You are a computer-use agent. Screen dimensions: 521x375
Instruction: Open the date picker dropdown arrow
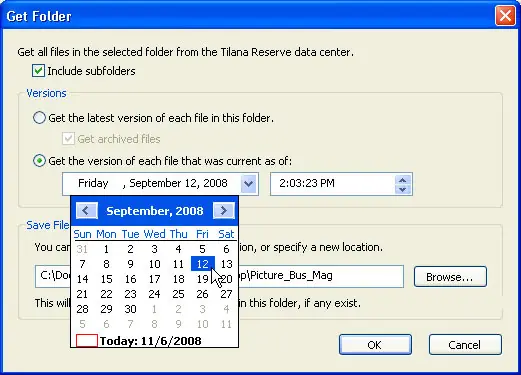[249, 183]
